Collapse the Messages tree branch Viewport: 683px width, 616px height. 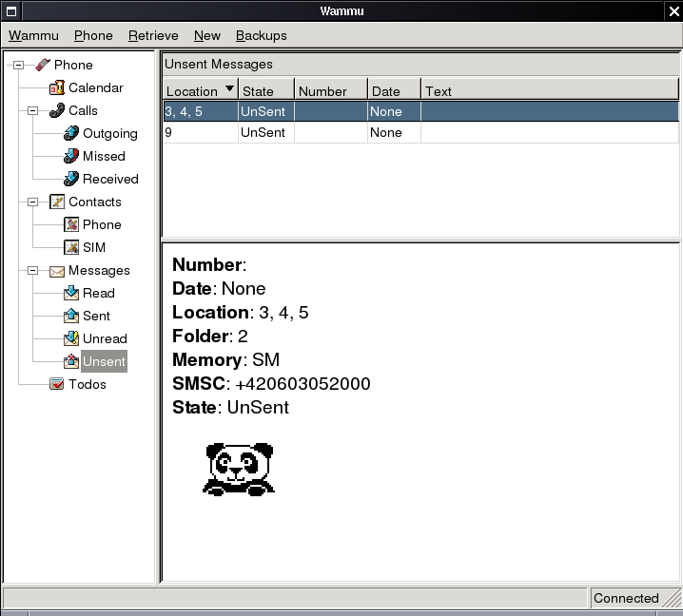pos(32,270)
